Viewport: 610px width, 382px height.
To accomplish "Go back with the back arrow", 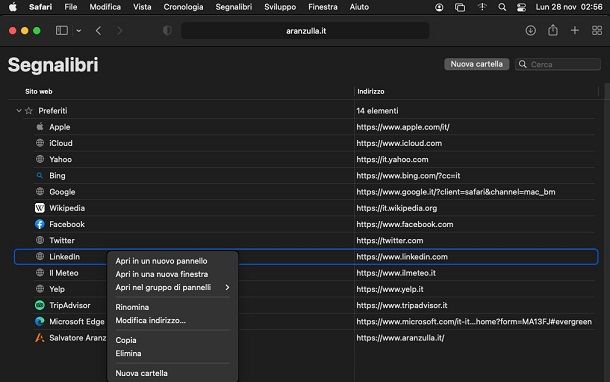I will click(x=98, y=31).
